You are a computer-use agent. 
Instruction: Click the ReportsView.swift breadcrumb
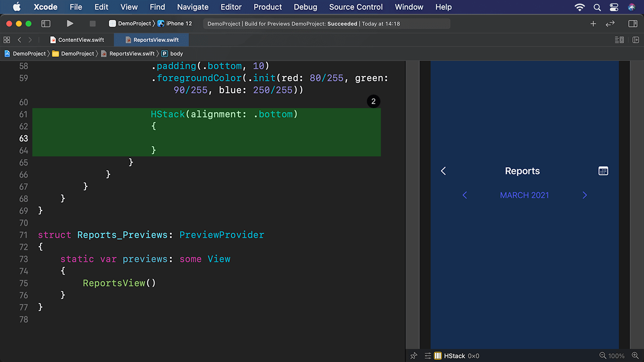(x=128, y=54)
